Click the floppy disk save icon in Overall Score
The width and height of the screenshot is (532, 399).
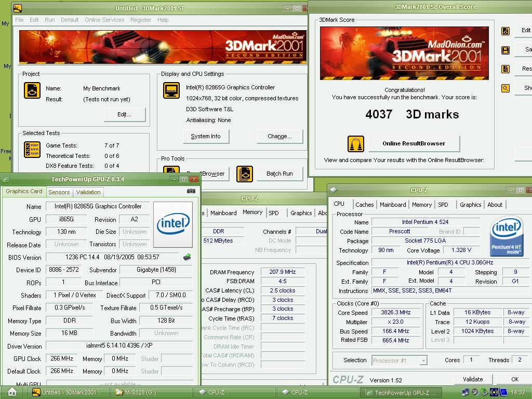[505, 50]
